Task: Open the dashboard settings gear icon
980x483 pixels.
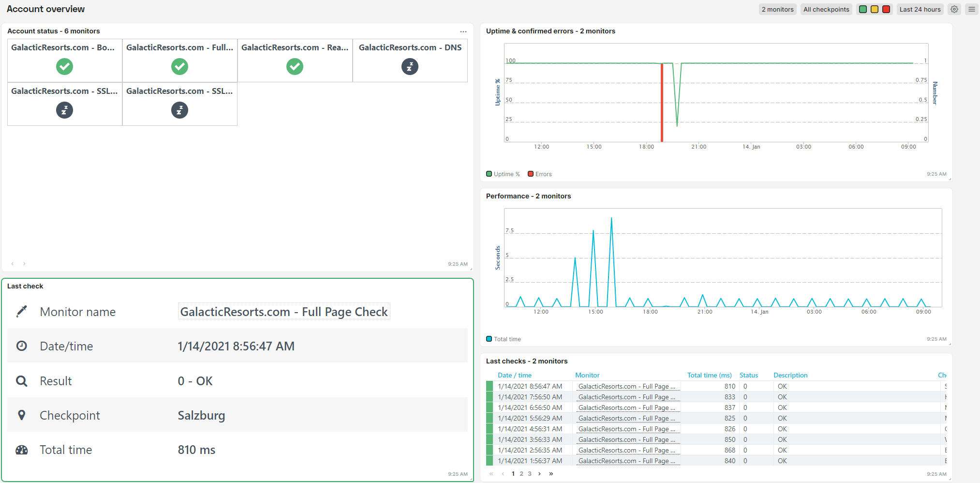Action: pyautogui.click(x=954, y=9)
